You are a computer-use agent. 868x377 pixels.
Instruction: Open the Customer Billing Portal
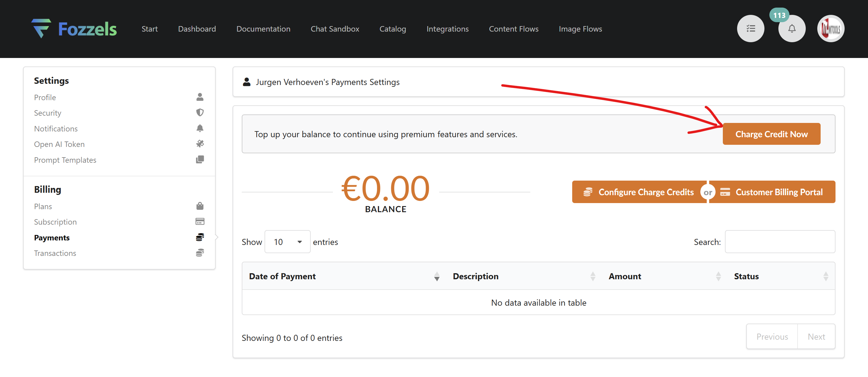[x=772, y=192]
